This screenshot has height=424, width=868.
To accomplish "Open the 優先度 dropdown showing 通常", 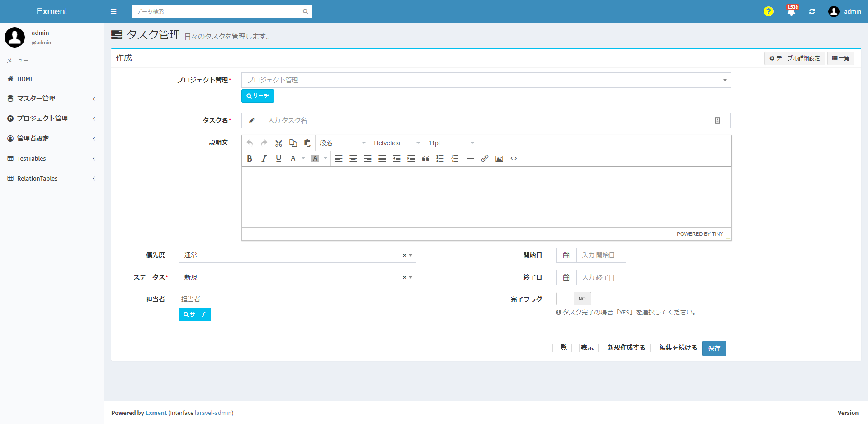I will coord(296,255).
